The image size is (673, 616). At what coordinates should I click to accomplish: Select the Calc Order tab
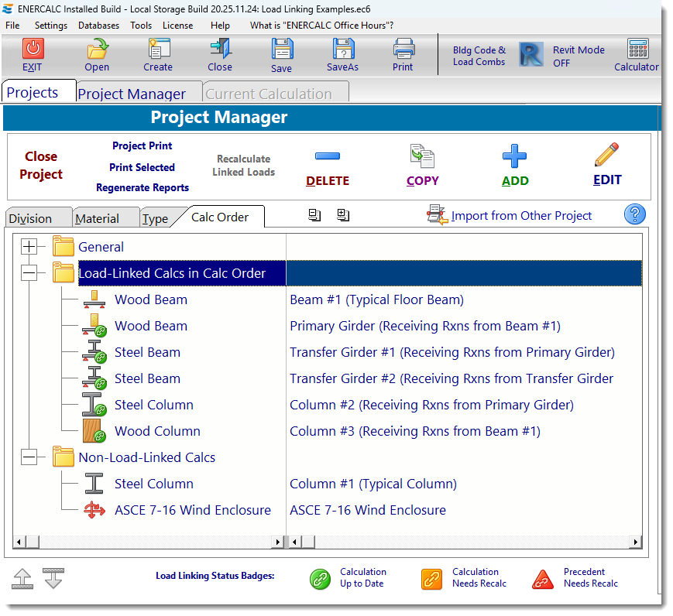pos(220,217)
